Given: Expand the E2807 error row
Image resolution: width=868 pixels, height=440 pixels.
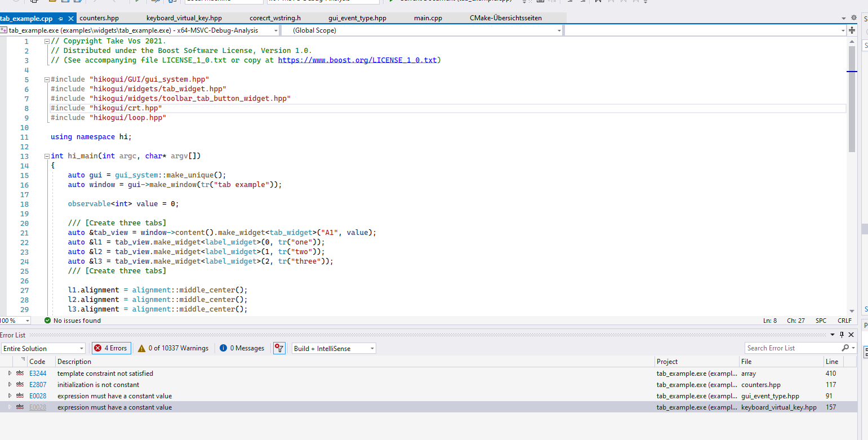Looking at the screenshot, I should click(x=10, y=384).
